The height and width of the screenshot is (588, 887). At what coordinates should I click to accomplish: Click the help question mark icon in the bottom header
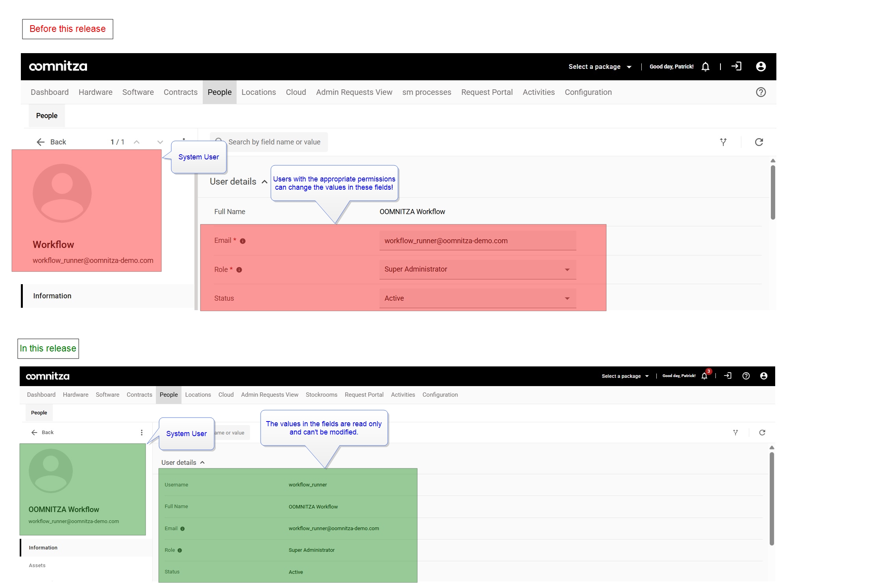click(x=746, y=376)
